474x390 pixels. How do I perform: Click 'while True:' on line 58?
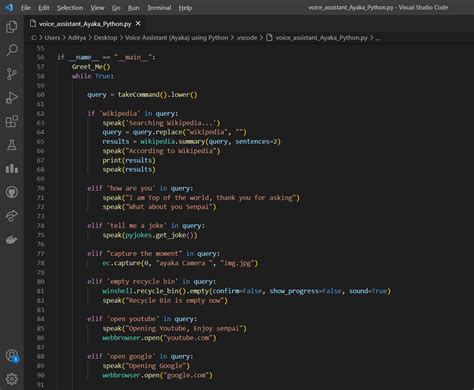click(x=93, y=76)
